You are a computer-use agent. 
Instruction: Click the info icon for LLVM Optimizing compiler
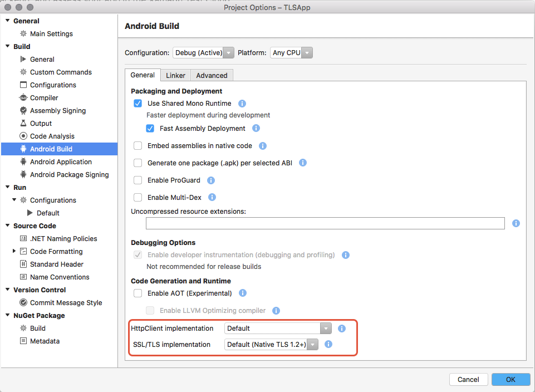click(x=276, y=311)
